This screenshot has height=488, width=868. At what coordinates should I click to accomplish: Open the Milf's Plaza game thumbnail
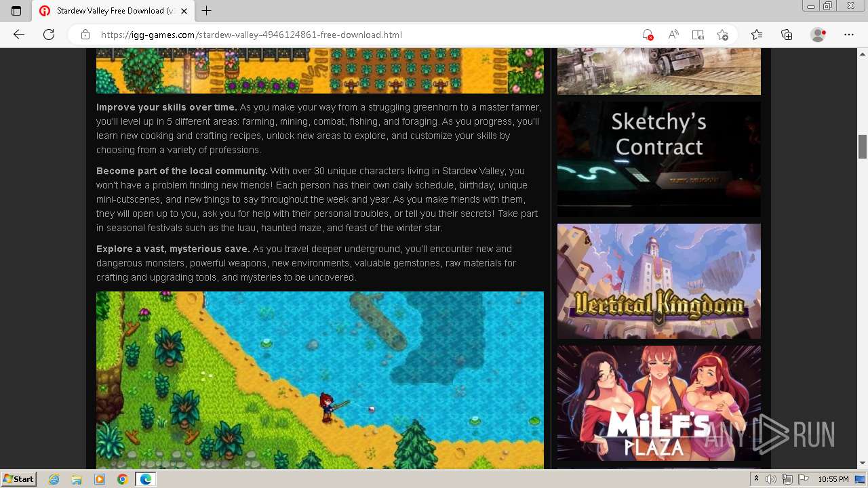click(x=659, y=403)
